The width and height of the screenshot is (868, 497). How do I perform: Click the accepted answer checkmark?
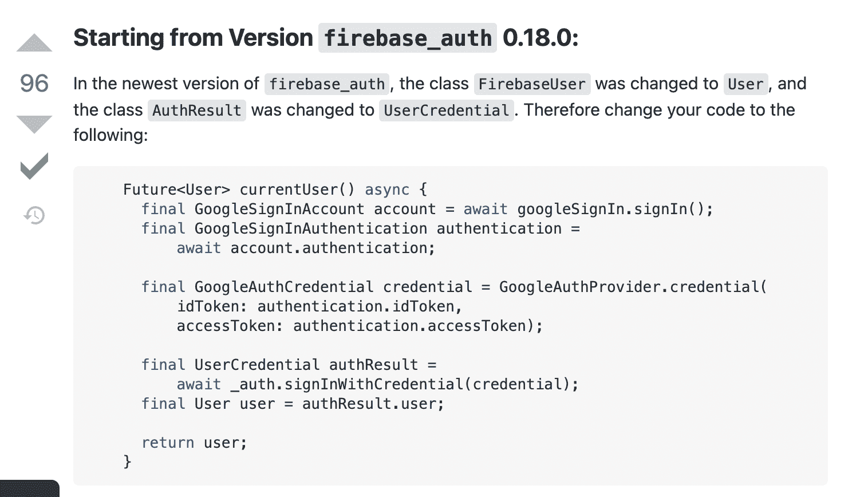click(34, 166)
